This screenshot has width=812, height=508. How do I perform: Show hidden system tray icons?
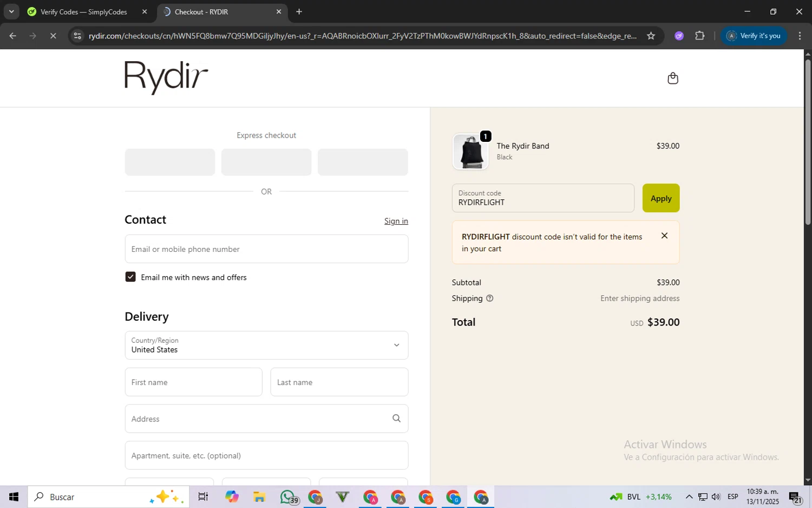pyautogui.click(x=689, y=497)
